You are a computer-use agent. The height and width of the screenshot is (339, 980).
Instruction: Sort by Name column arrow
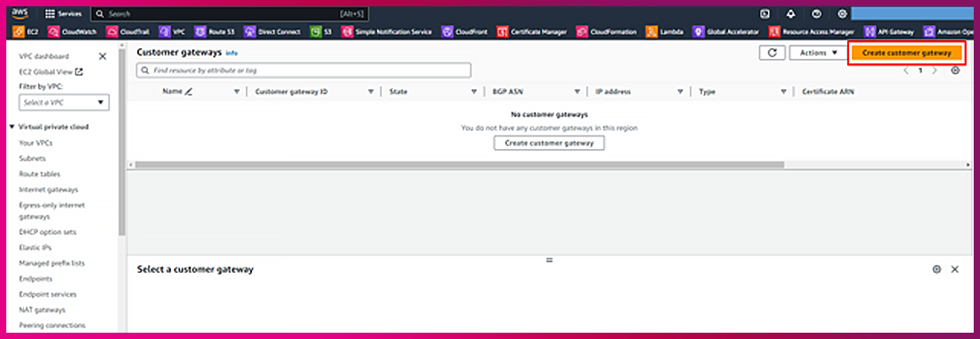237,92
